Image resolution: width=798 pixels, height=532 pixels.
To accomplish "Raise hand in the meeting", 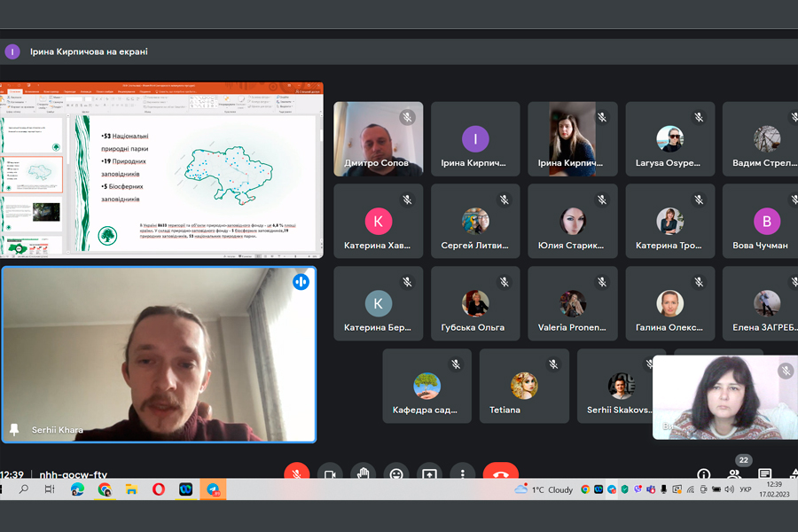I will (363, 473).
